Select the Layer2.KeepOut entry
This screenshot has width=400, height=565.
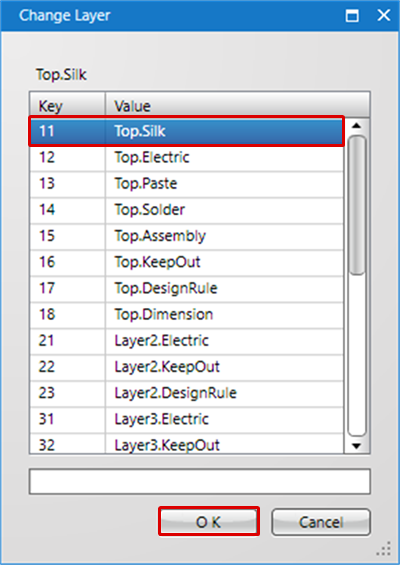click(x=187, y=367)
